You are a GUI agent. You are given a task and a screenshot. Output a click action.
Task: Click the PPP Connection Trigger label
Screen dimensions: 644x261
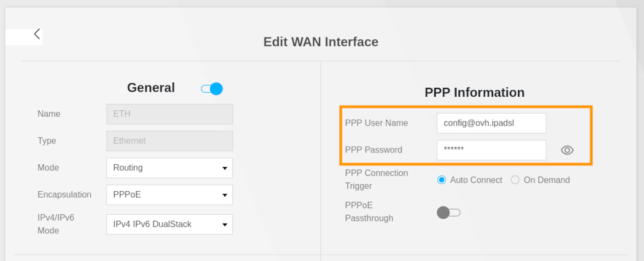(x=376, y=179)
